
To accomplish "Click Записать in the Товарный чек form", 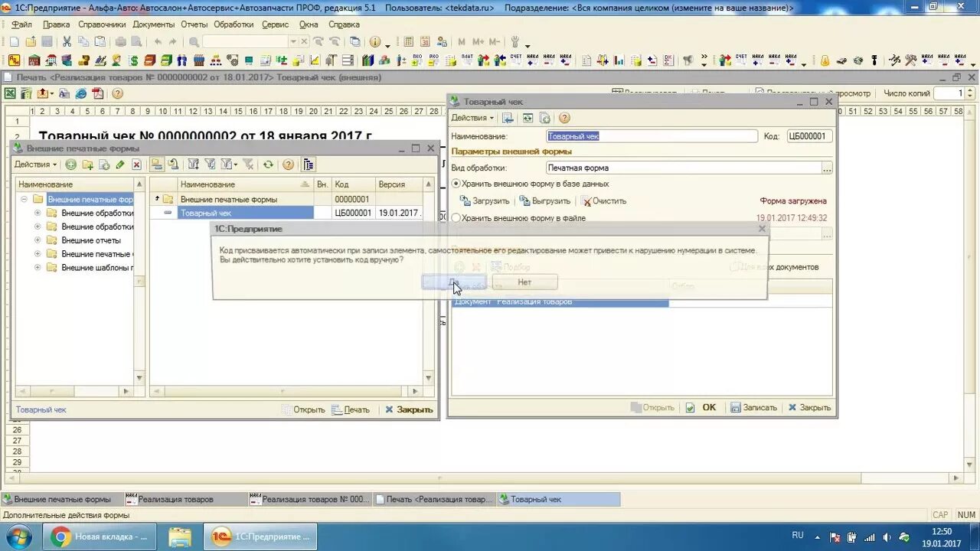I will coord(754,408).
